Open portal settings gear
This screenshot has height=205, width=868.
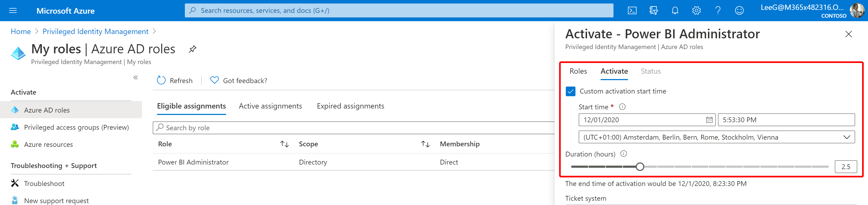pos(697,10)
